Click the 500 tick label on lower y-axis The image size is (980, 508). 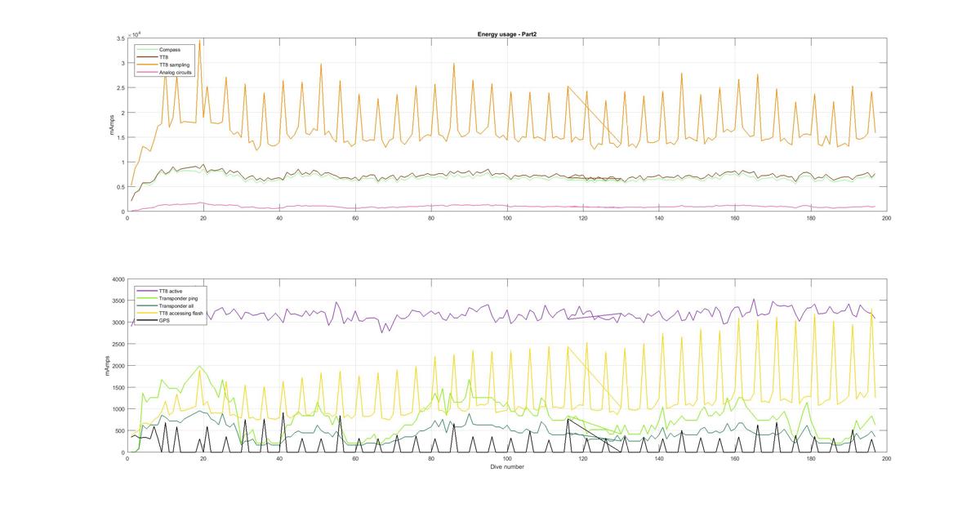[x=119, y=430]
